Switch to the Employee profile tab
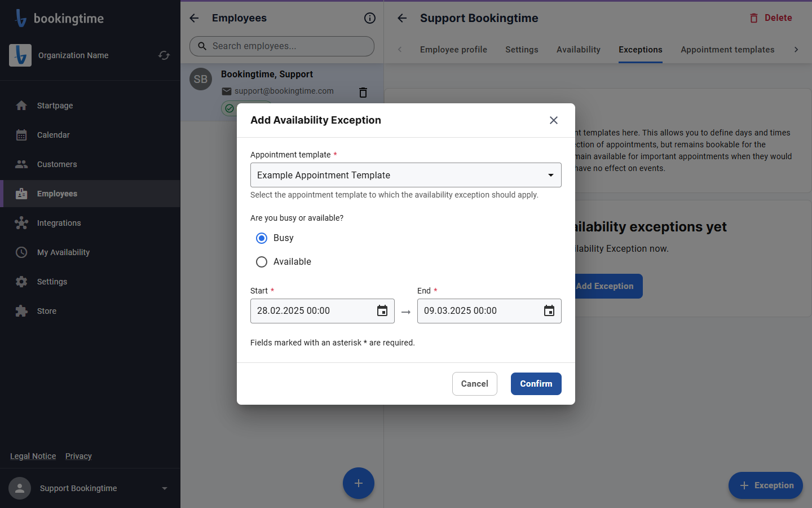Viewport: 812px width, 508px height. (453, 50)
